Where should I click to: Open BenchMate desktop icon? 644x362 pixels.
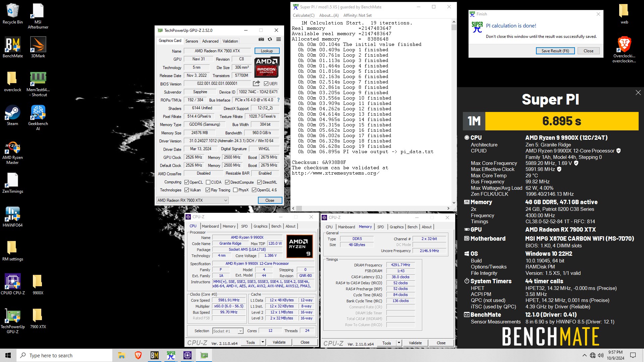(x=13, y=48)
